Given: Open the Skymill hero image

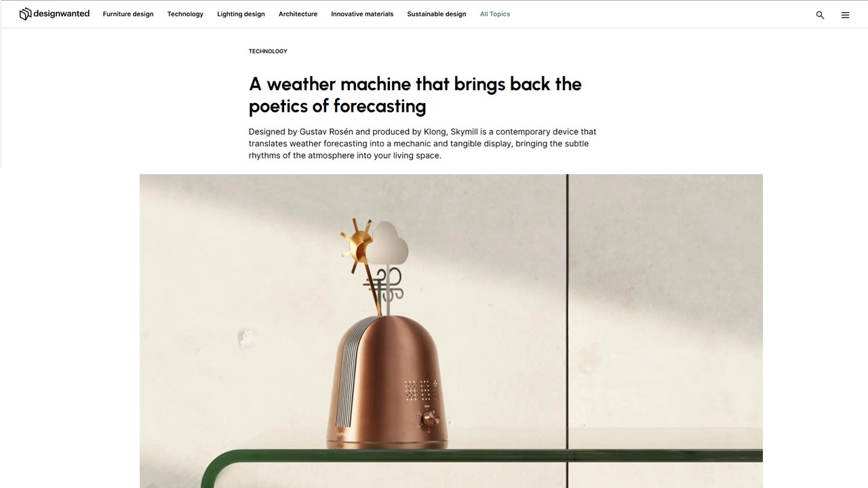Looking at the screenshot, I should [451, 331].
